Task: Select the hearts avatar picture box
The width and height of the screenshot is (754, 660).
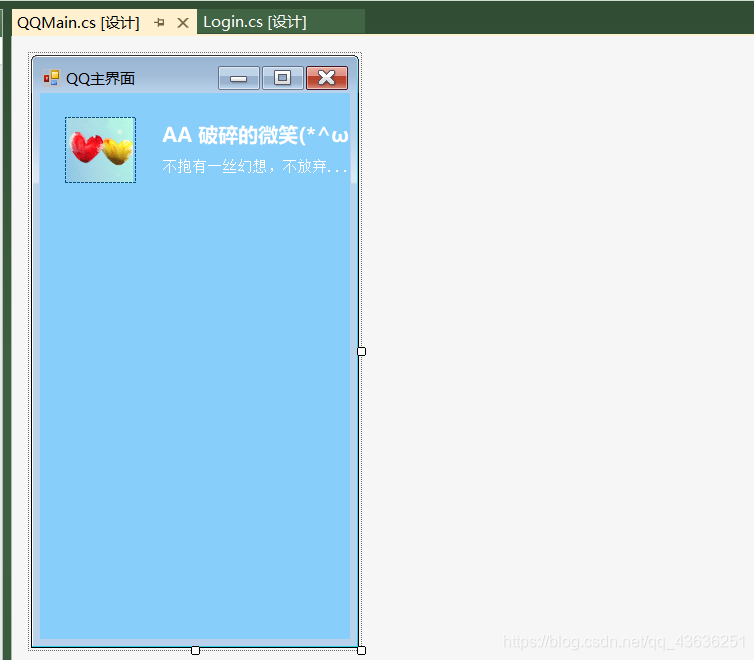Action: coord(101,150)
